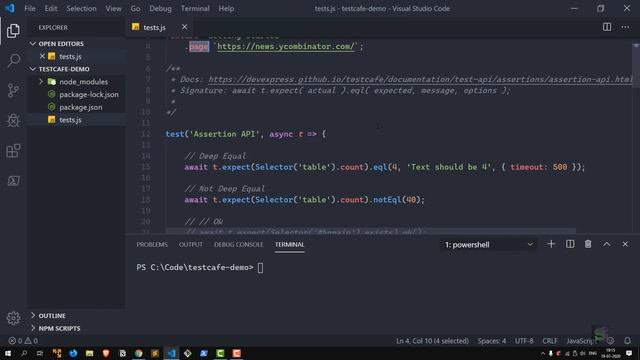Open the editor More Actions ellipsis
The height and width of the screenshot is (360, 640).
point(625,27)
